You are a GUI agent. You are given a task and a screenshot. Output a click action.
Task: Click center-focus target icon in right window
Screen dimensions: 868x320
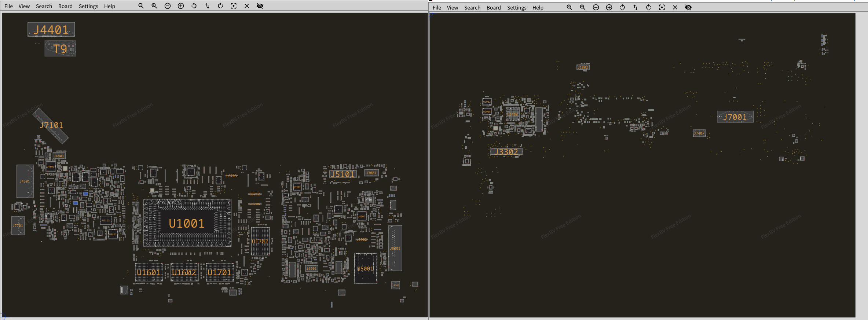[662, 7]
